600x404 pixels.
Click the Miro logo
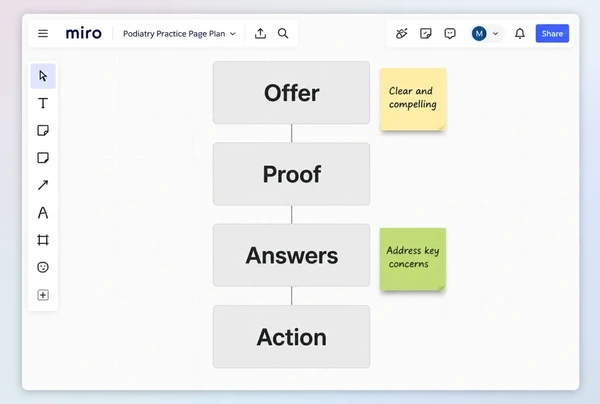pos(83,34)
